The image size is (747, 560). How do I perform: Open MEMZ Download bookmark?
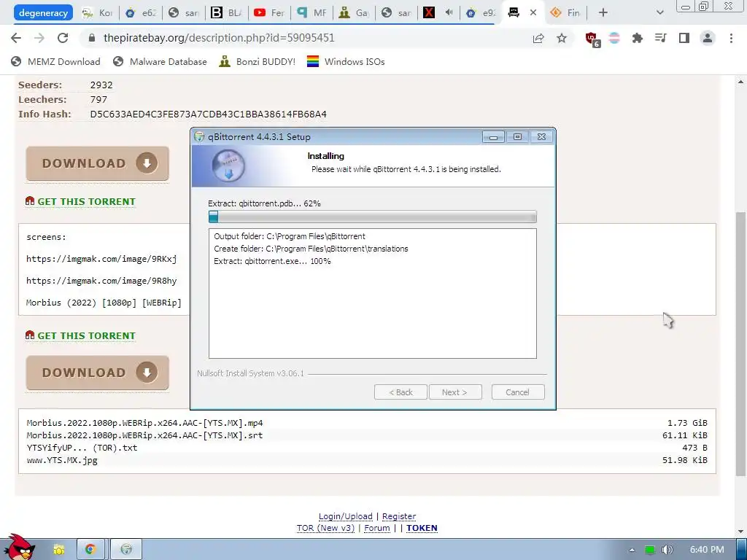(55, 61)
